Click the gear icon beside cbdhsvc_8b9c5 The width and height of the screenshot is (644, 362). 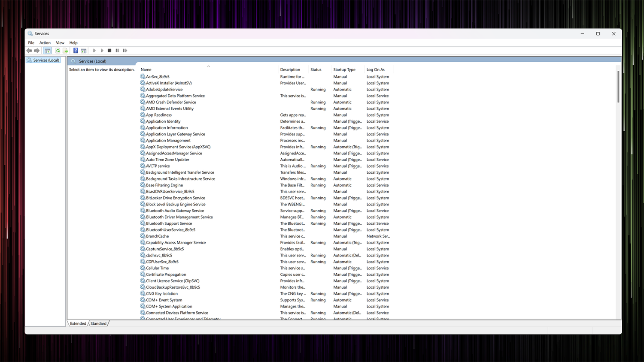(143, 255)
